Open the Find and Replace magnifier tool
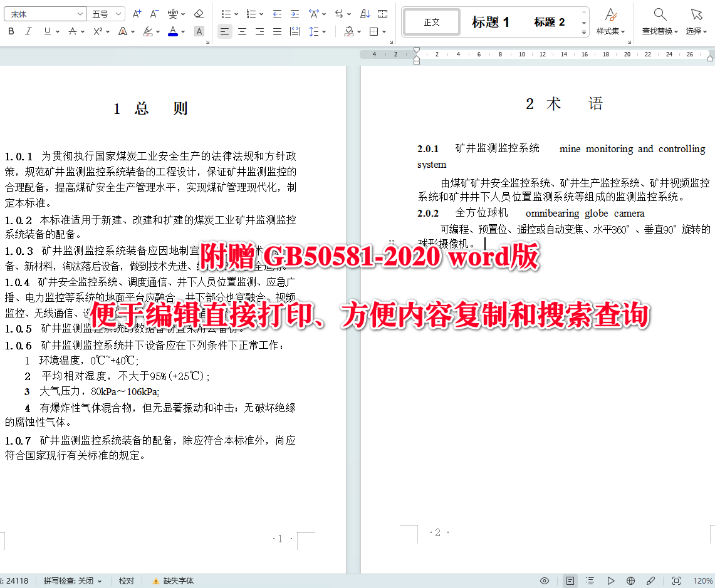The image size is (715, 588). point(660,14)
